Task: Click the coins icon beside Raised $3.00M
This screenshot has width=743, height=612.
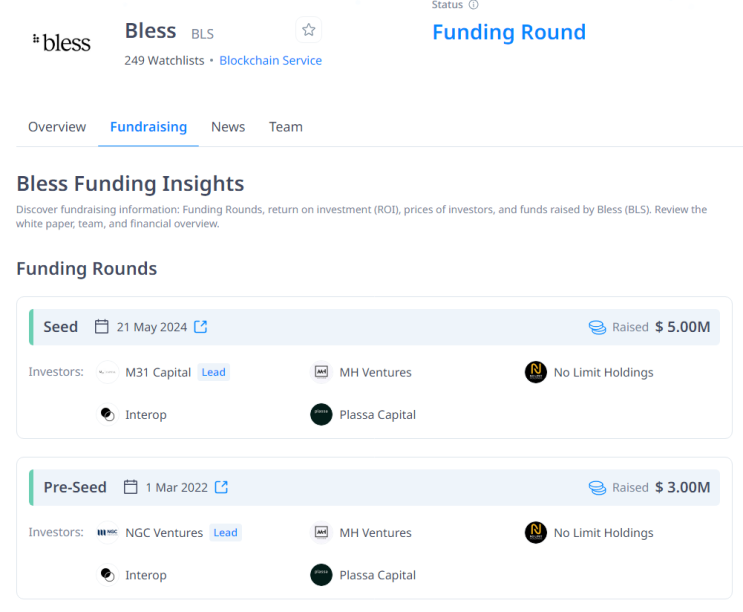Action: click(x=597, y=487)
